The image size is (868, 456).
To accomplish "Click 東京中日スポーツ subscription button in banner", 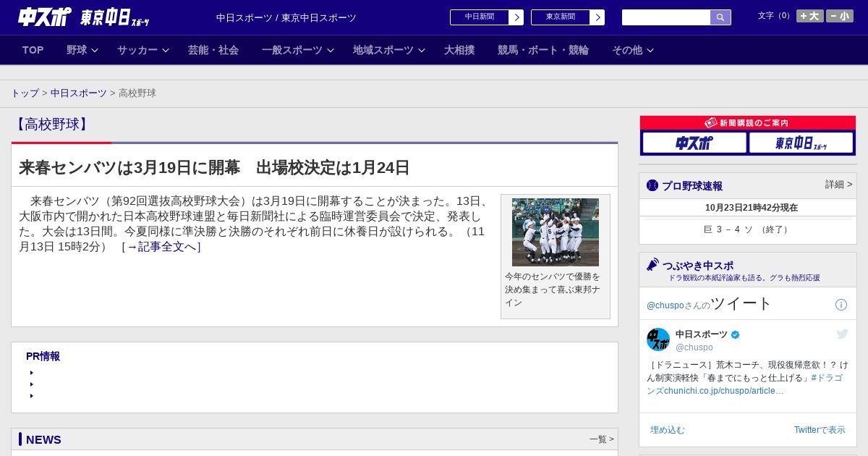I will click(x=801, y=143).
